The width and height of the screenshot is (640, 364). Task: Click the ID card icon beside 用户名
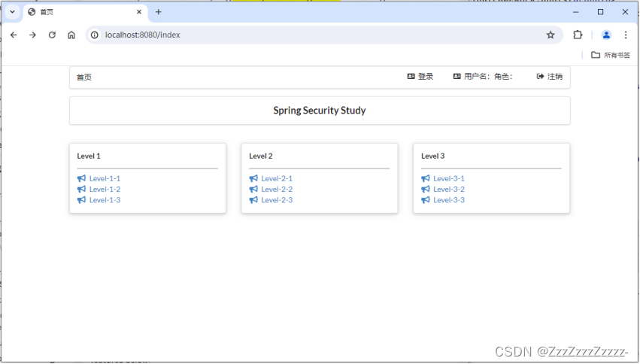point(456,77)
